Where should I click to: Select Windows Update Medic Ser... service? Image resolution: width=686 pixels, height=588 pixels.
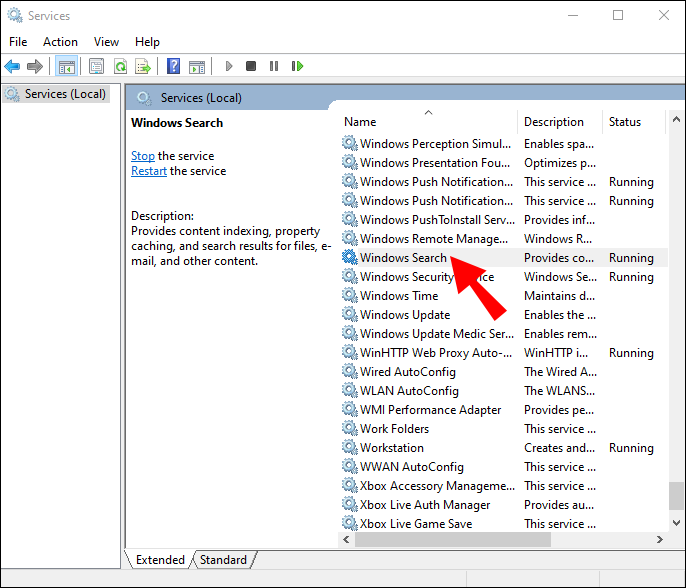[437, 333]
